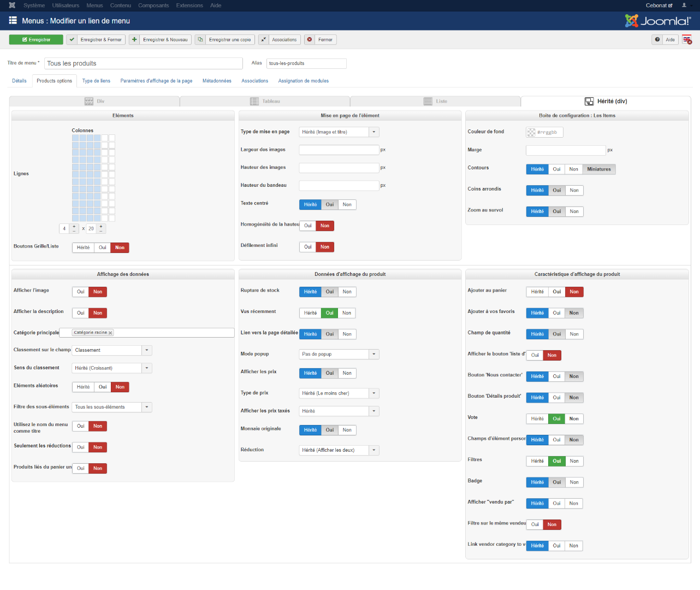The width and height of the screenshot is (700, 590).
Task: Select the Tableau layout tab
Action: click(x=265, y=102)
